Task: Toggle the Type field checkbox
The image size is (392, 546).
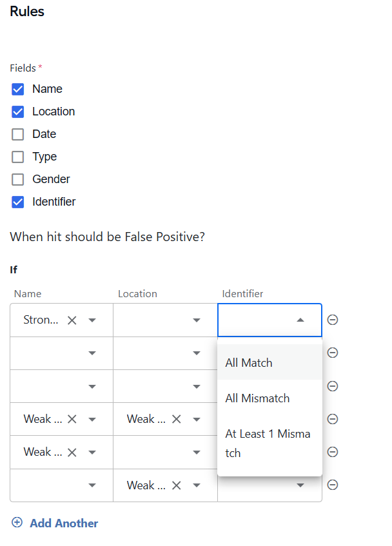Action: pyautogui.click(x=18, y=157)
